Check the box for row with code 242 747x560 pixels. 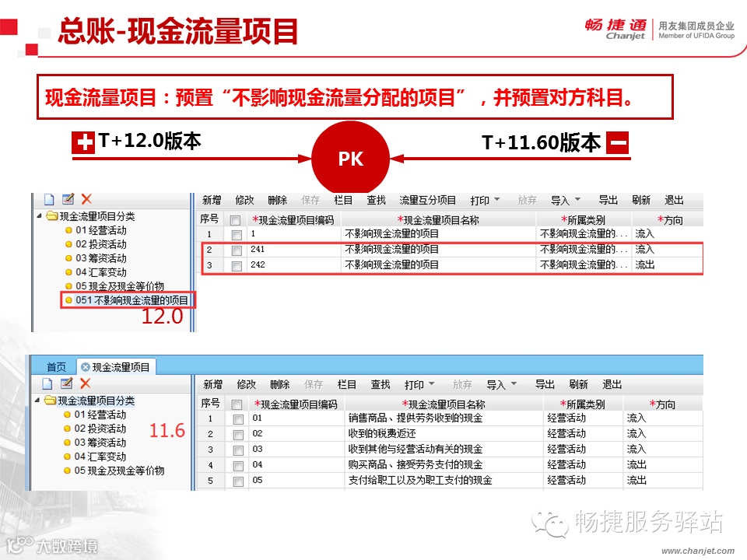point(237,266)
